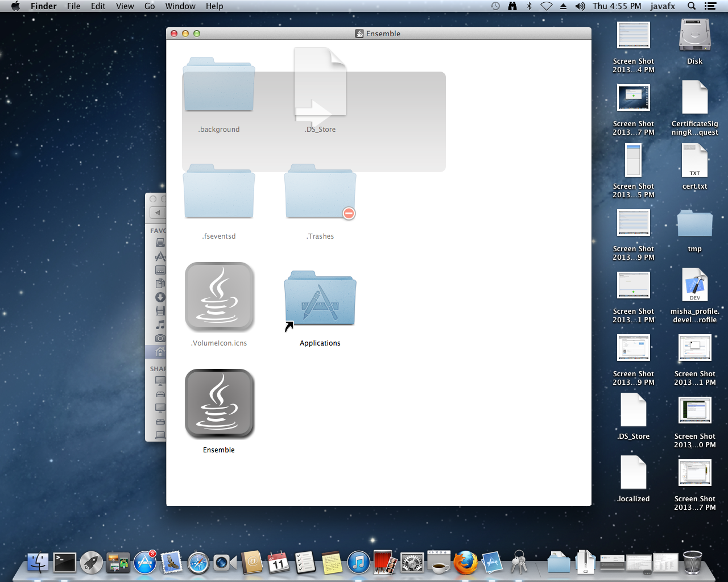
Task: Open the Go menu
Action: click(150, 6)
